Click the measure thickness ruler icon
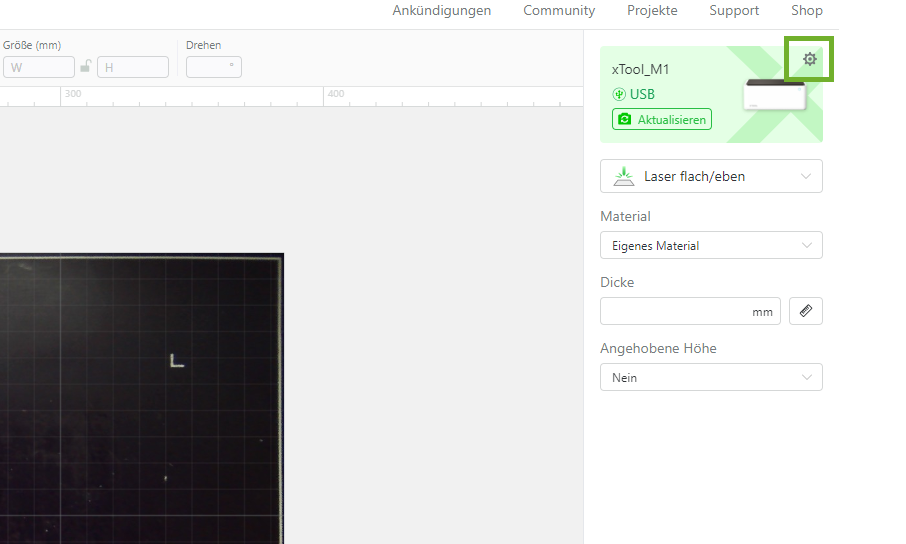 tap(805, 311)
